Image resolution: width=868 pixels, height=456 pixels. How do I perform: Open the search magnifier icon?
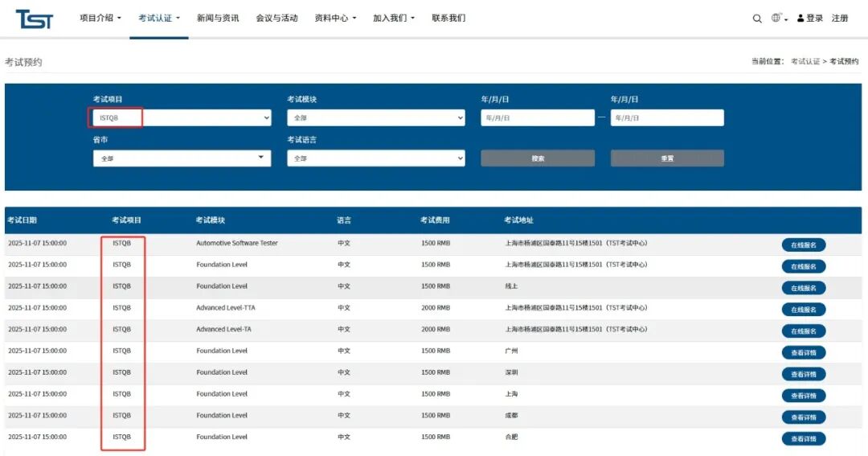pos(757,18)
